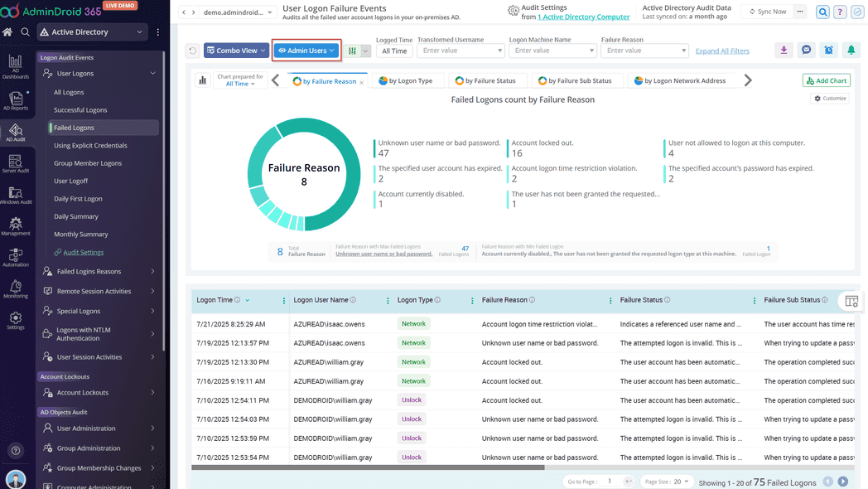
Task: Open the more options ellipsis near Sync Now
Action: click(x=800, y=12)
